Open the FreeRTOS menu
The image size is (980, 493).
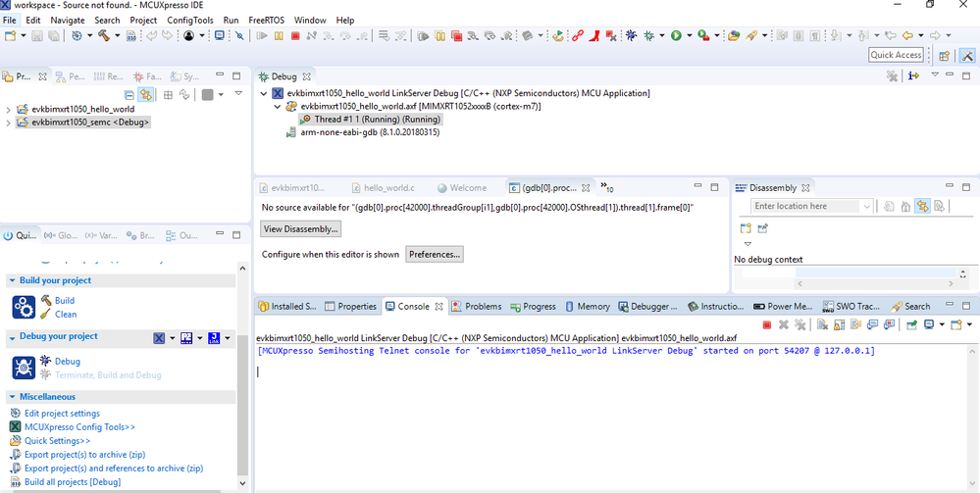[x=266, y=20]
